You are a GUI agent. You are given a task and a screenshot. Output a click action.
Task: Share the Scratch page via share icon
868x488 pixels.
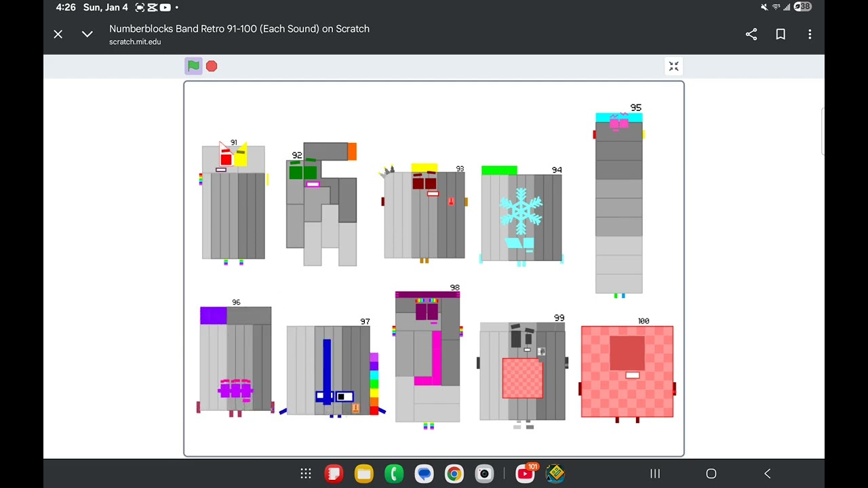click(x=751, y=34)
